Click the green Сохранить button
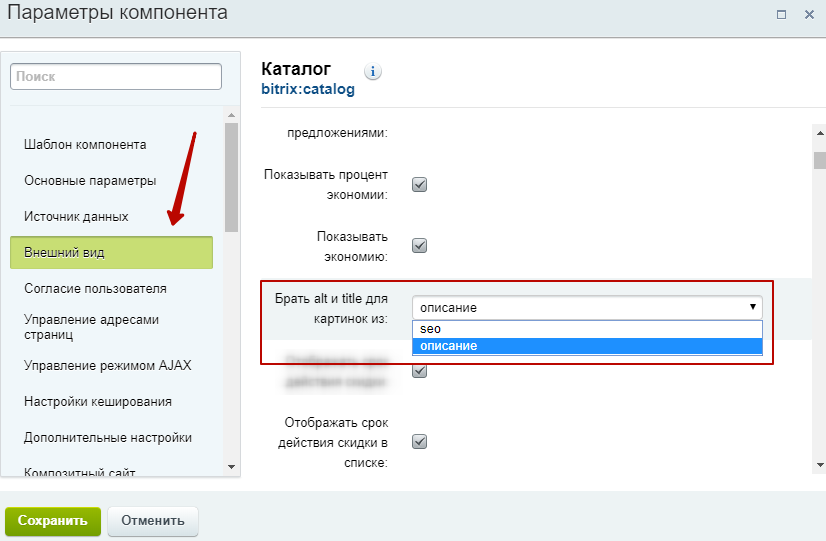 52,520
